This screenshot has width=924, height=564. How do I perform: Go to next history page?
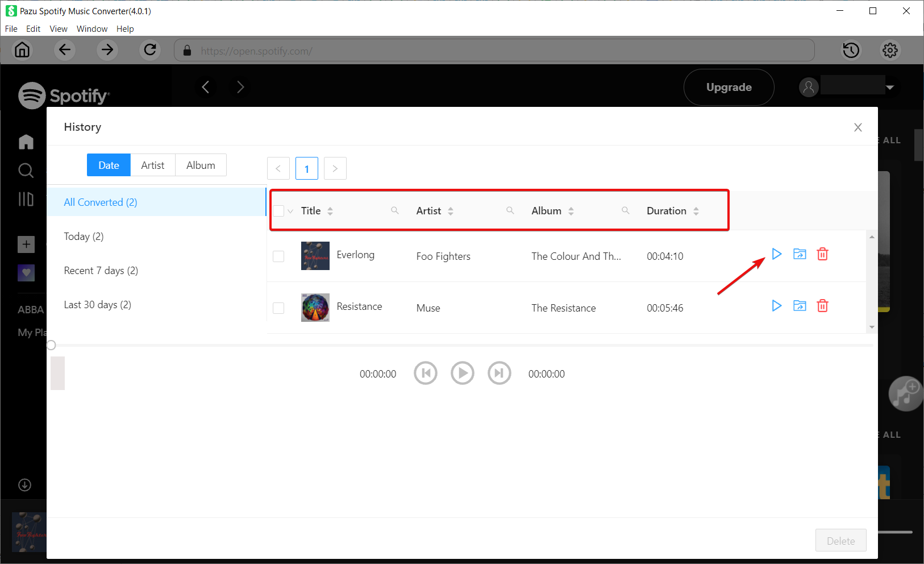[335, 168]
